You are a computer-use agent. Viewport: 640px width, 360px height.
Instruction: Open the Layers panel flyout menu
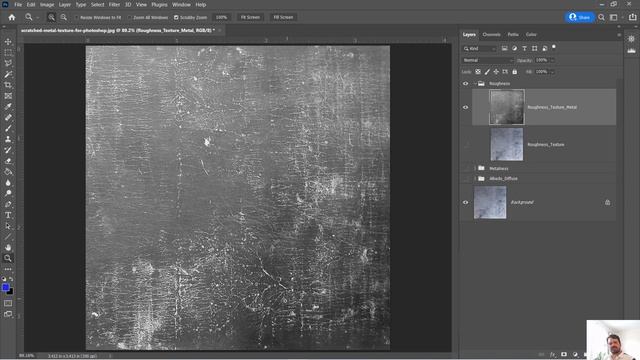pos(619,35)
